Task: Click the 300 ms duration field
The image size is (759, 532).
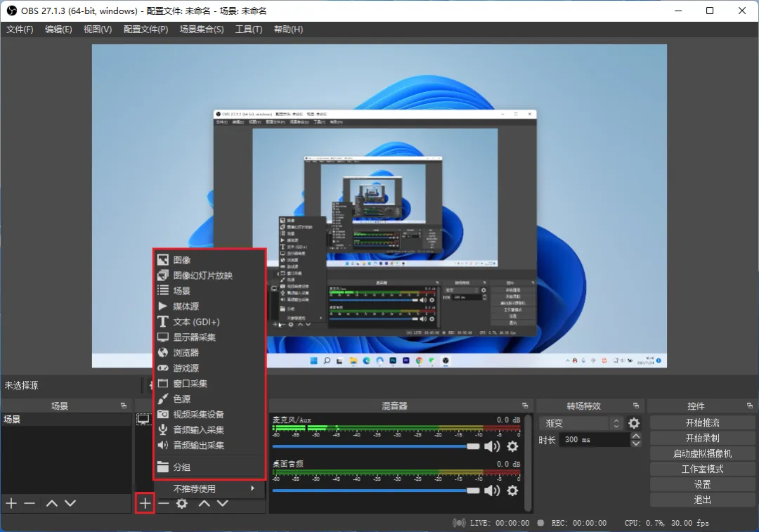Action: [595, 439]
